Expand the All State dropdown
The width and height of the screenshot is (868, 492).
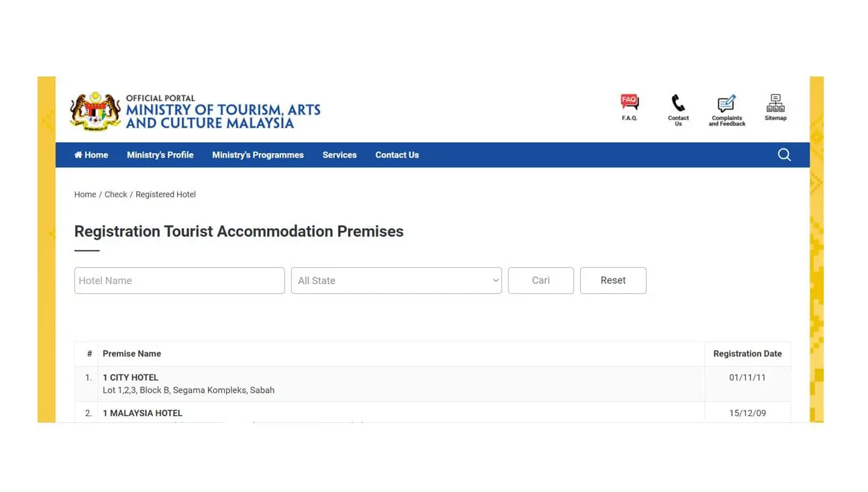coord(396,281)
